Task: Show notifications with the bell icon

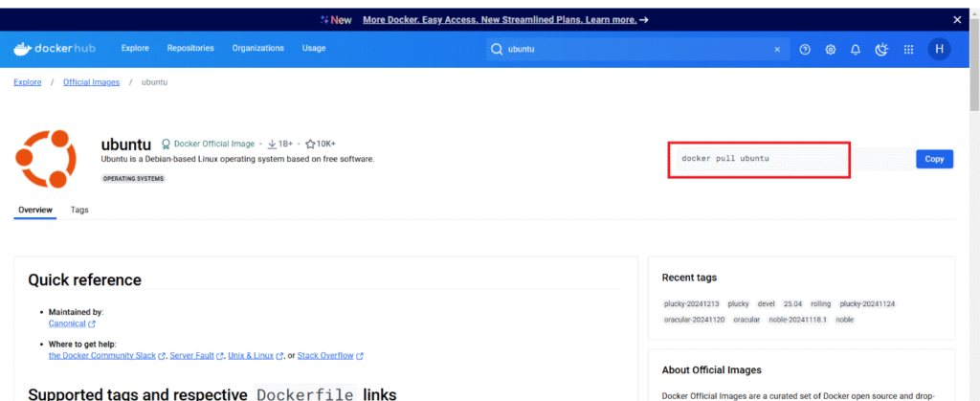Action: click(x=856, y=49)
